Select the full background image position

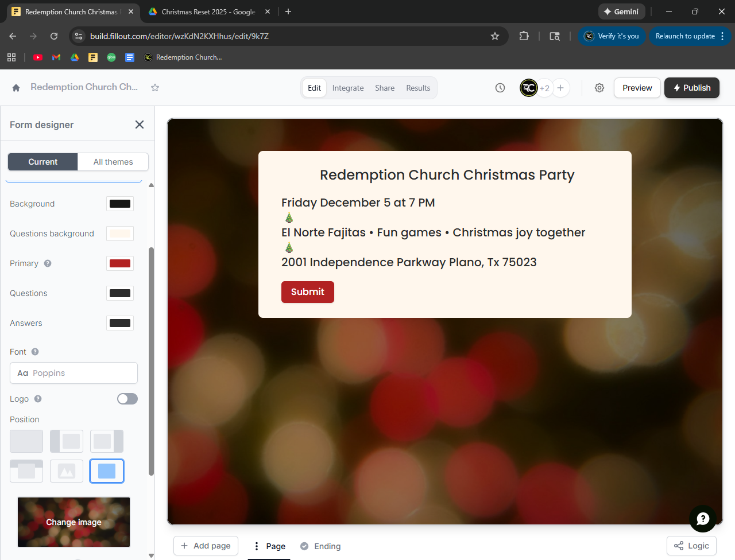[x=107, y=471]
